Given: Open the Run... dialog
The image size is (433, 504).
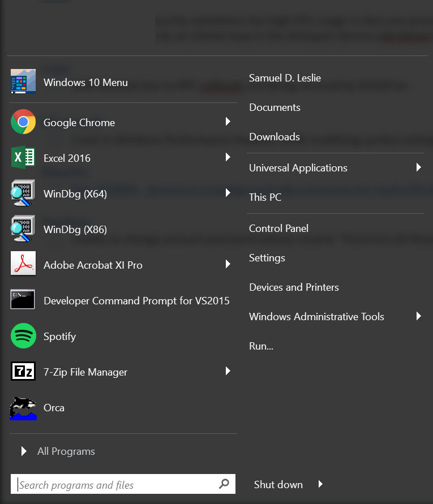Looking at the screenshot, I should (261, 346).
